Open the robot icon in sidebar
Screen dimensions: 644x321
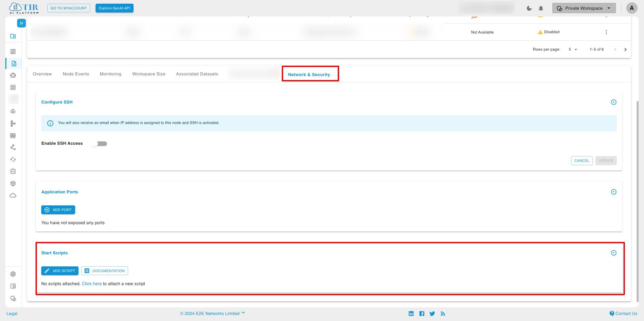pyautogui.click(x=13, y=75)
